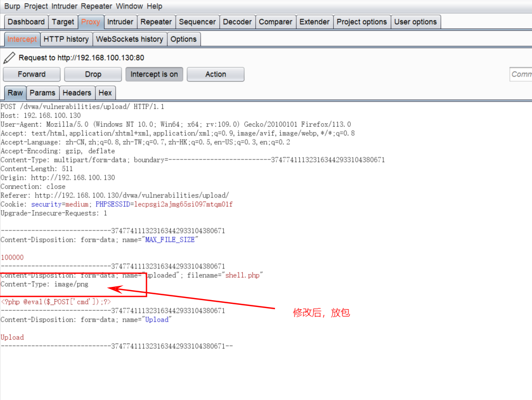Open the WebSockets history sub-tab

coord(130,39)
